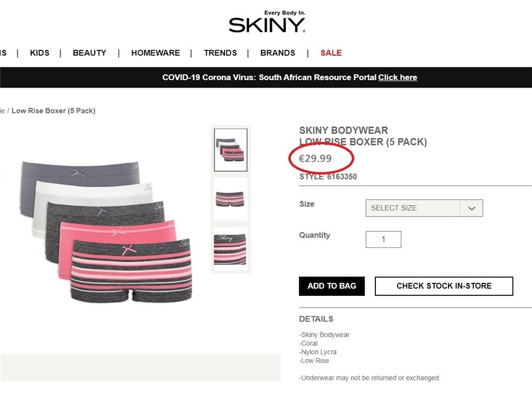The width and height of the screenshot is (532, 395).
Task: Click the €29.99 price text
Action: pyautogui.click(x=315, y=159)
